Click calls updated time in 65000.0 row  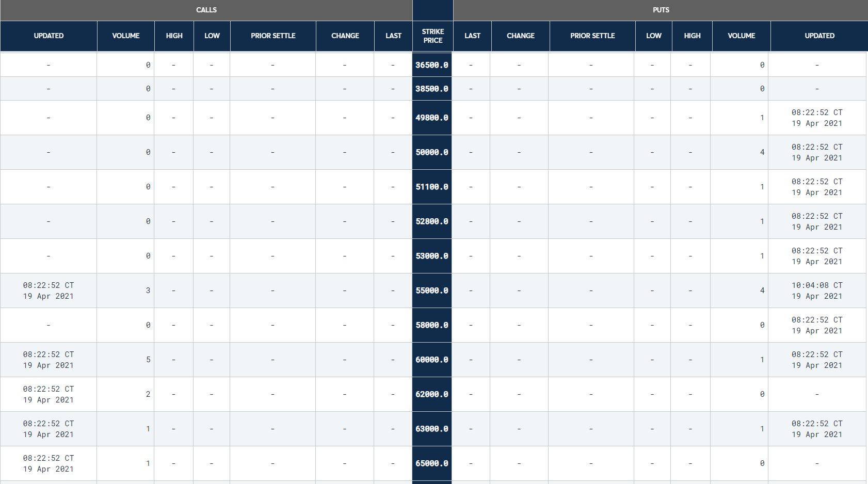49,463
